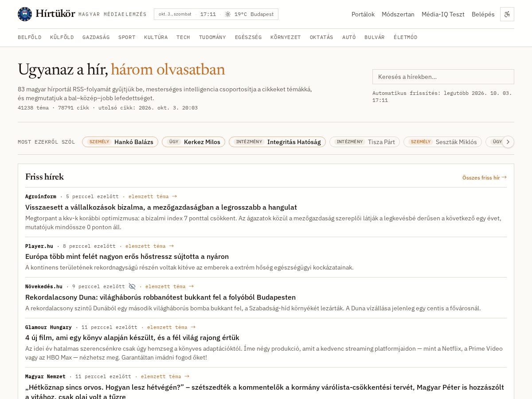
Task: Open the accessibility options icon
Action: pos(507,14)
